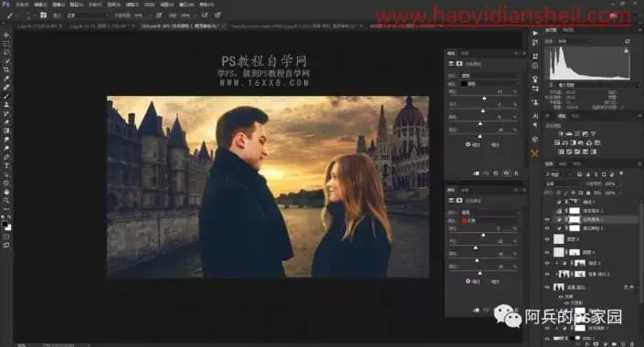
Task: Add a Brightness/Contrast adjustment layer
Action: (x=561, y=134)
